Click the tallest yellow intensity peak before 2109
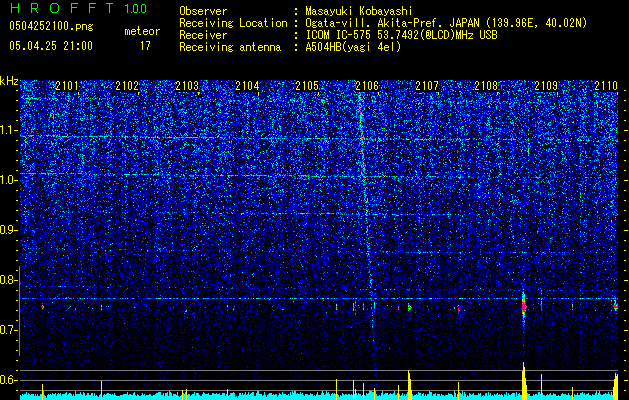This screenshot has width=629, height=400. tap(523, 380)
